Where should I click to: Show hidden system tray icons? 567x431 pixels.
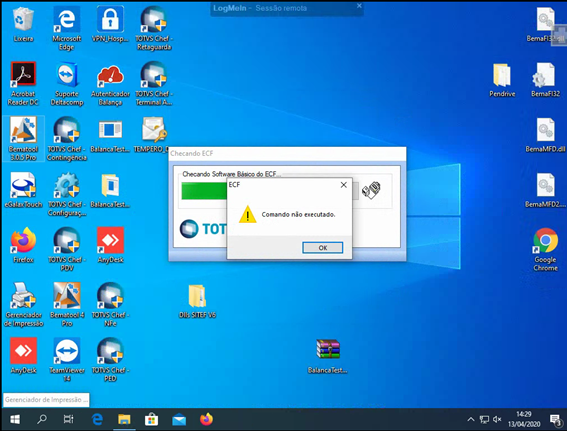[x=470, y=419]
